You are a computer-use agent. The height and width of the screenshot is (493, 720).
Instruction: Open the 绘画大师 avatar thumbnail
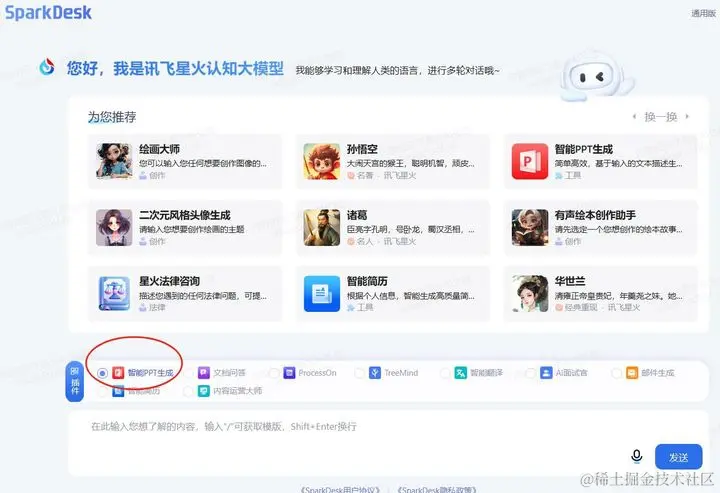pyautogui.click(x=114, y=161)
